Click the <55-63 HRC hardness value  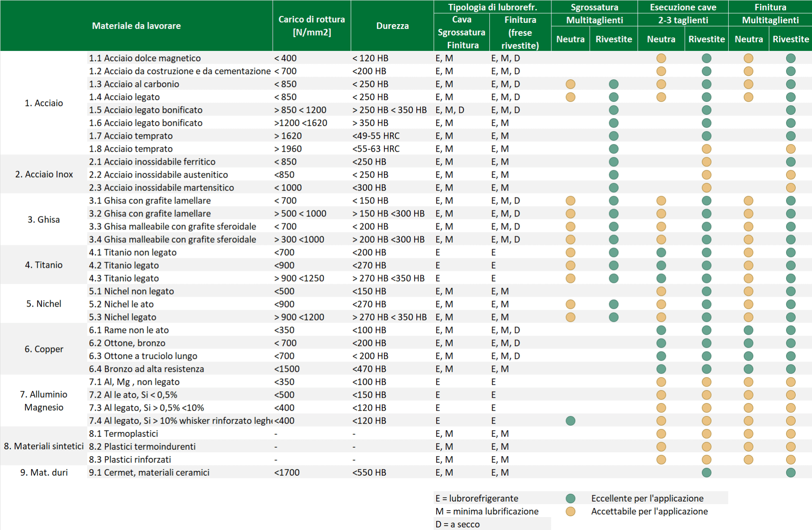click(x=376, y=149)
